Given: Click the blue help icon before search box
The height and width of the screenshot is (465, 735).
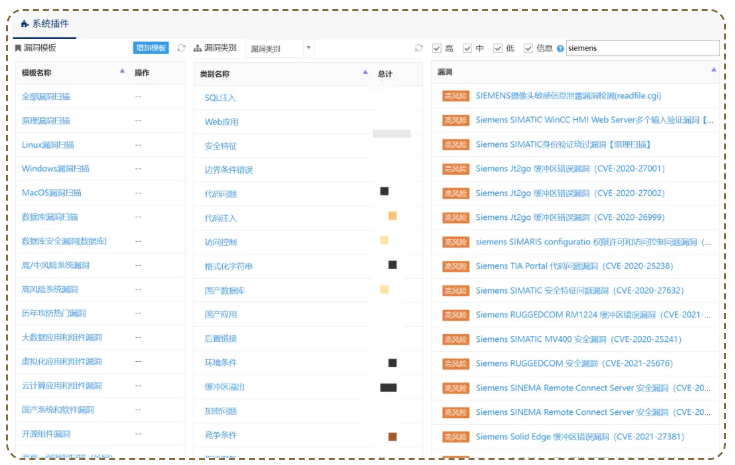Looking at the screenshot, I should click(x=560, y=48).
